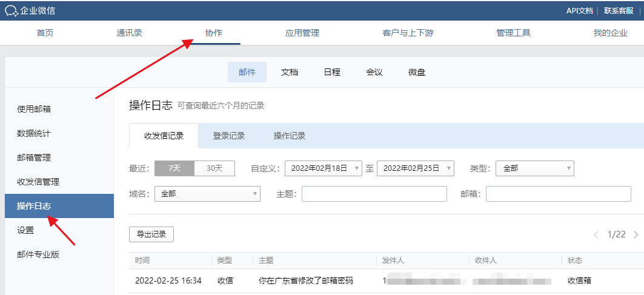This screenshot has width=644, height=295.
Task: Go to previous page arrow
Action: pos(596,234)
